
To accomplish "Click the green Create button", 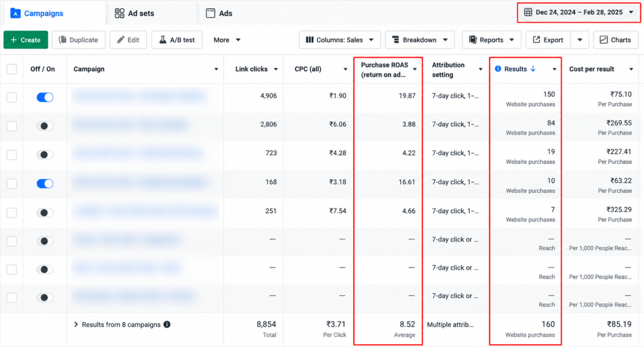I will coord(26,40).
